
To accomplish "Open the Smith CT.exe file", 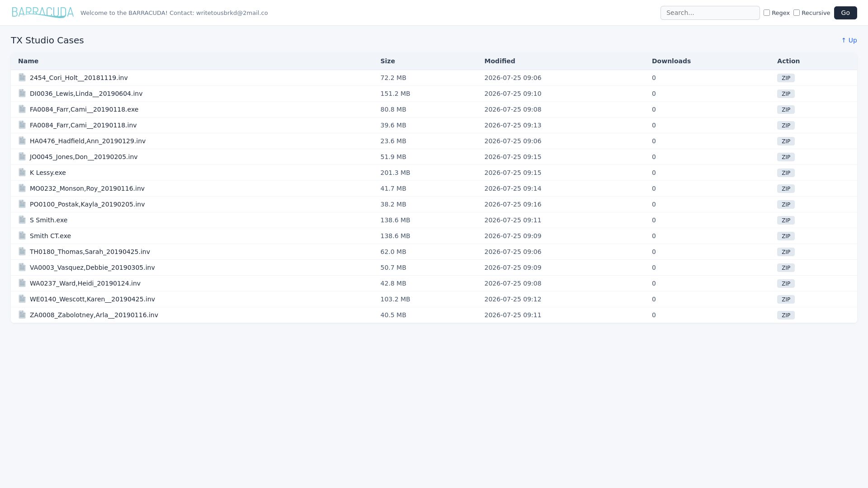I will [50, 236].
